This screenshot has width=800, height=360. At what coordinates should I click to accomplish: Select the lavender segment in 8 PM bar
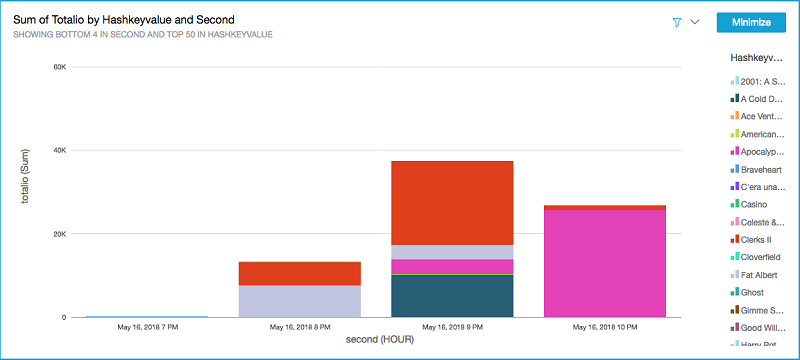click(x=300, y=301)
